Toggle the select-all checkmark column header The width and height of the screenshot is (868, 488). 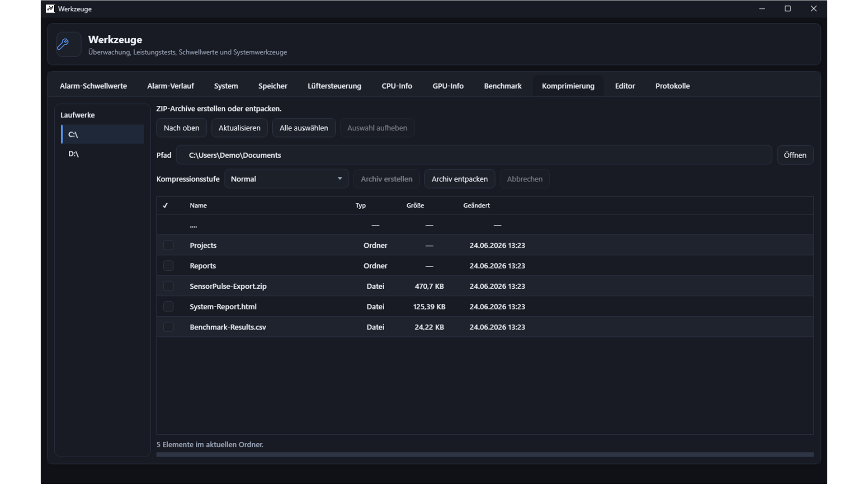click(165, 206)
